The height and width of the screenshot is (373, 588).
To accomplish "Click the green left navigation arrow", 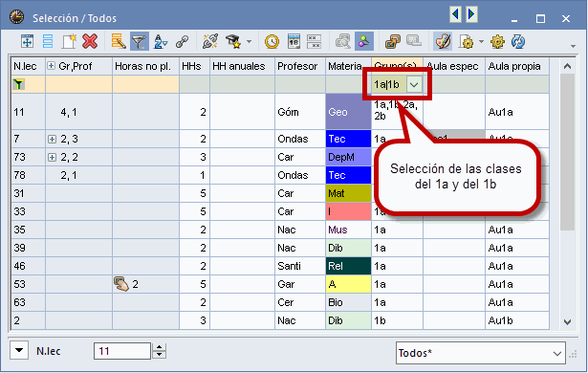I will [x=455, y=14].
